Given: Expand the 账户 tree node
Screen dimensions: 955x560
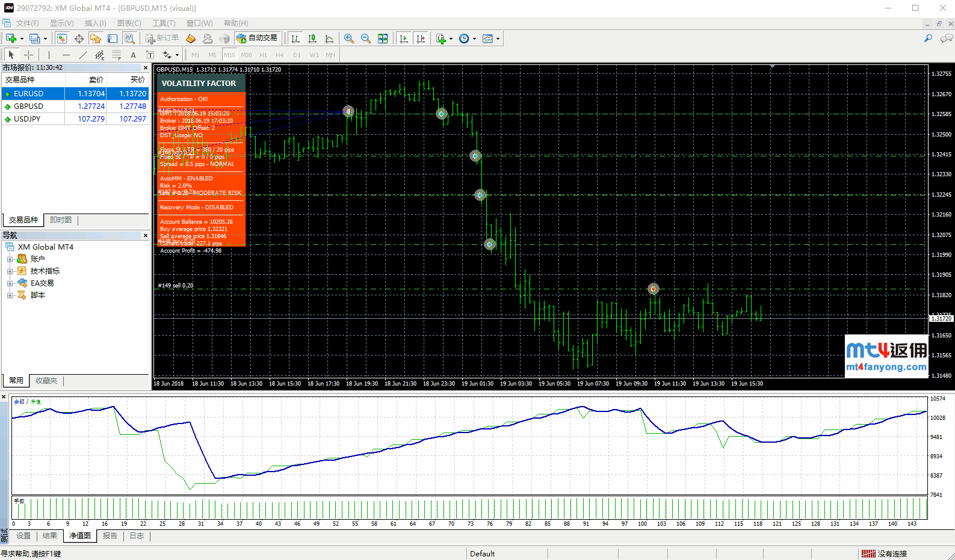Looking at the screenshot, I should [x=10, y=259].
